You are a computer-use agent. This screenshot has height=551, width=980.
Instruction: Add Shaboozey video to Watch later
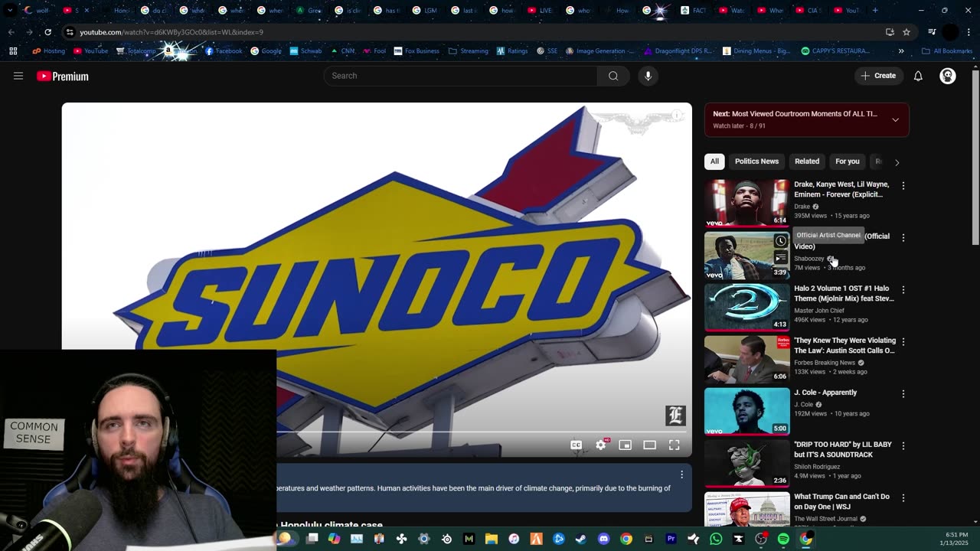pyautogui.click(x=780, y=241)
